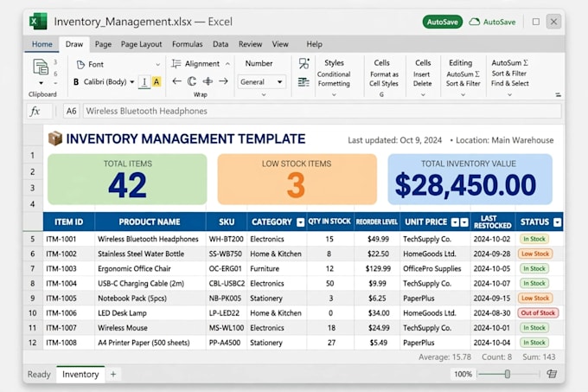Open the Paste dropdown arrow under clipboard

[41, 83]
